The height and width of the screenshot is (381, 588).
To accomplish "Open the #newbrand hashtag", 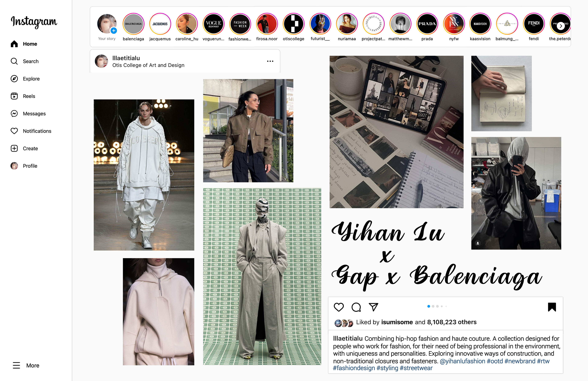I will [520, 361].
